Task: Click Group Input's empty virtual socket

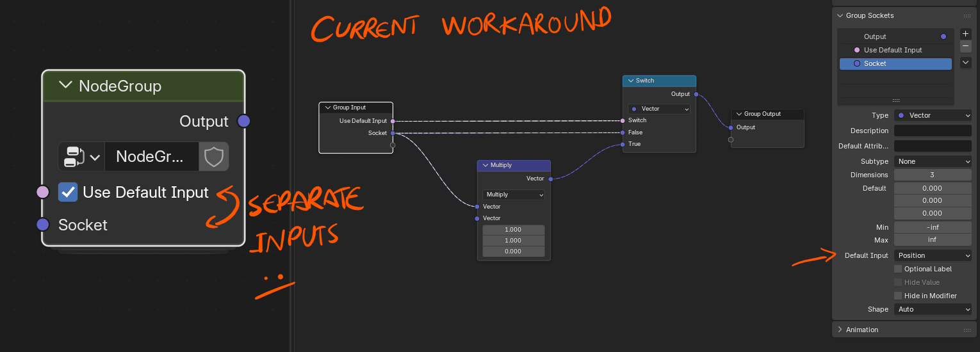Action: pyautogui.click(x=393, y=145)
